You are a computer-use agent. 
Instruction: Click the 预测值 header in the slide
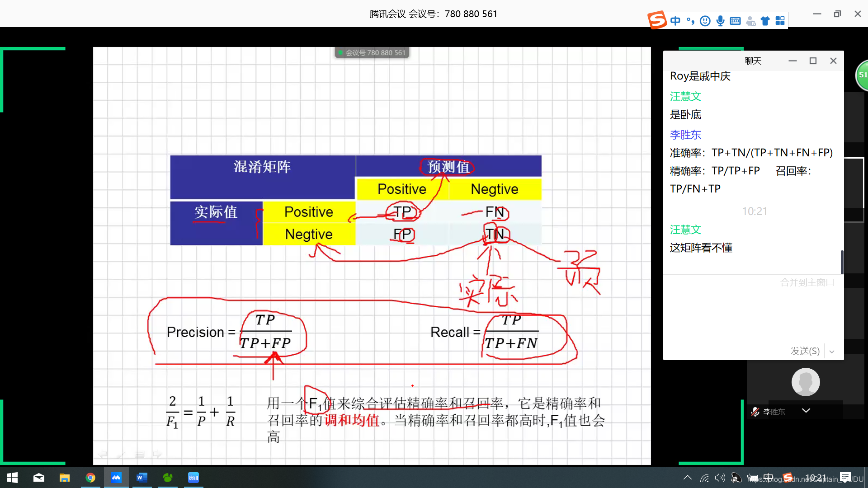pos(448,167)
